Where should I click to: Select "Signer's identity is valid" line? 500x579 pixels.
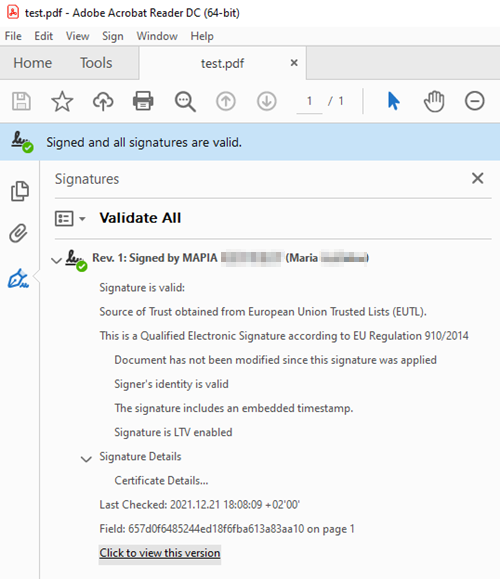171,384
